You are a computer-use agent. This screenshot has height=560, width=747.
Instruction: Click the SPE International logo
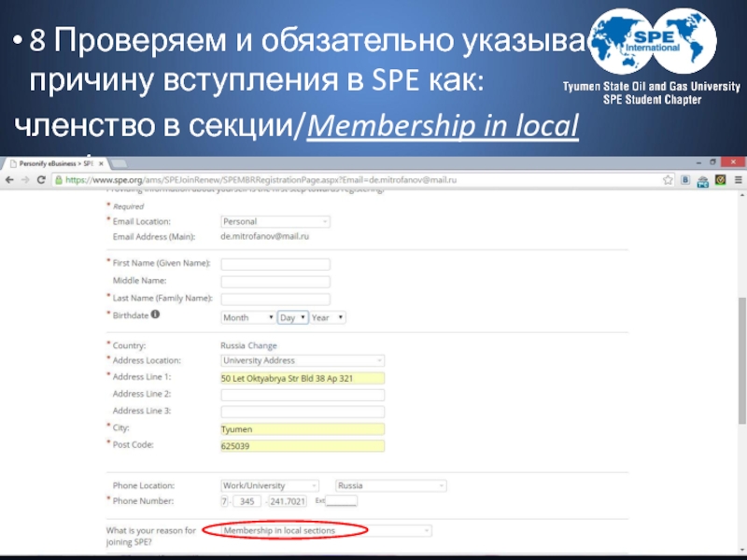pyautogui.click(x=653, y=41)
